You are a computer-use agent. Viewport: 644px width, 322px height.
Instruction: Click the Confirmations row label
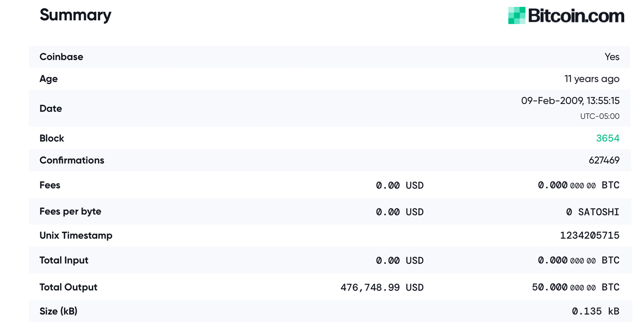(x=72, y=160)
